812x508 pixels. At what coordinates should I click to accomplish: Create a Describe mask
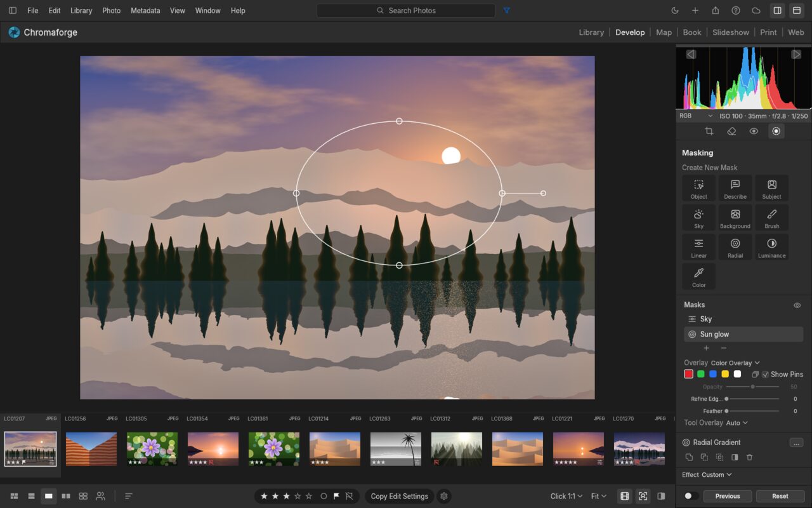coord(735,189)
